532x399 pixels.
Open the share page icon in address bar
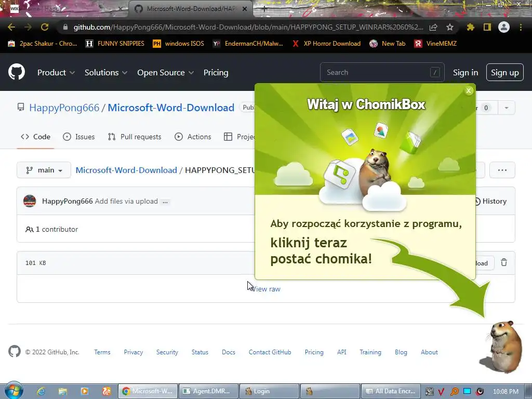point(433,27)
